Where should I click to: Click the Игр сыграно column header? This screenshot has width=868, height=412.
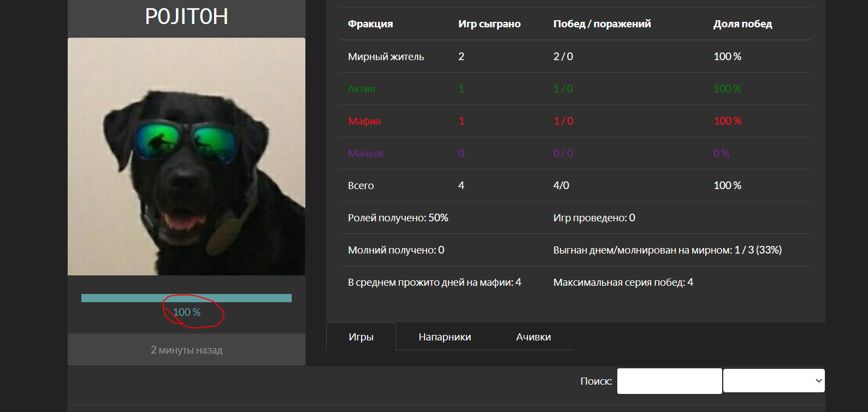[489, 23]
